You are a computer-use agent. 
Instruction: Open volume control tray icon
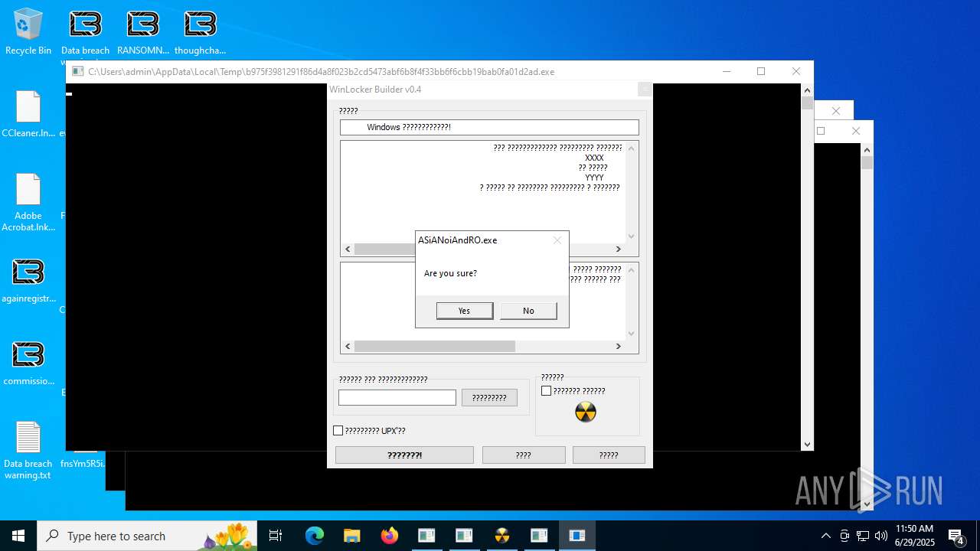pyautogui.click(x=881, y=536)
